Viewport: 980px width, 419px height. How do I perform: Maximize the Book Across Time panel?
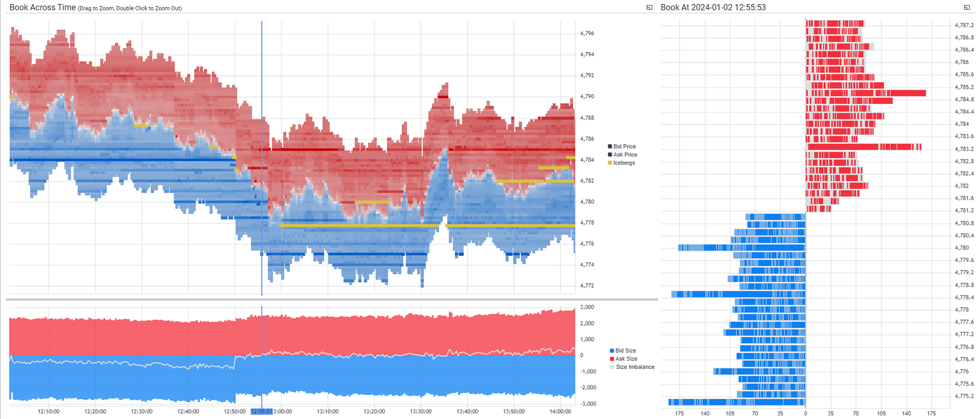649,7
